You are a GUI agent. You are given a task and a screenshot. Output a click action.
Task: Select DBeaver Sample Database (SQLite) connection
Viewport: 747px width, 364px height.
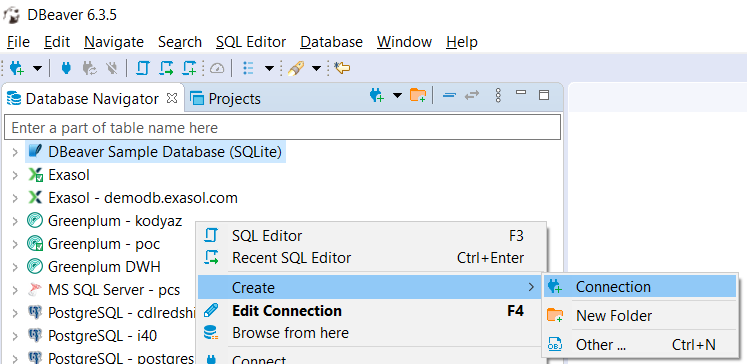click(165, 152)
